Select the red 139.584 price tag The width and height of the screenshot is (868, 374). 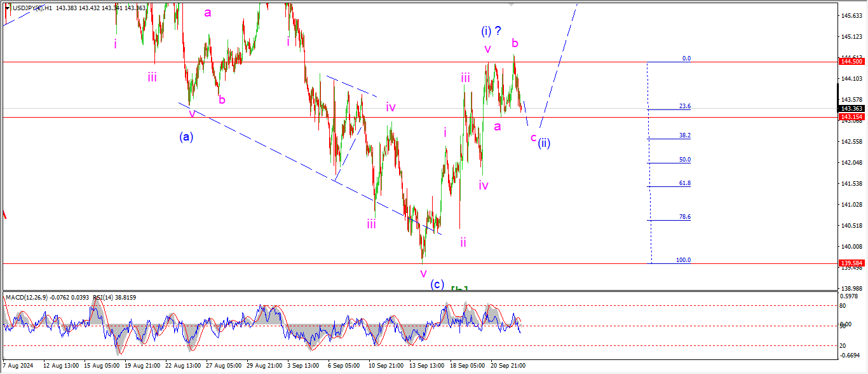(x=851, y=263)
